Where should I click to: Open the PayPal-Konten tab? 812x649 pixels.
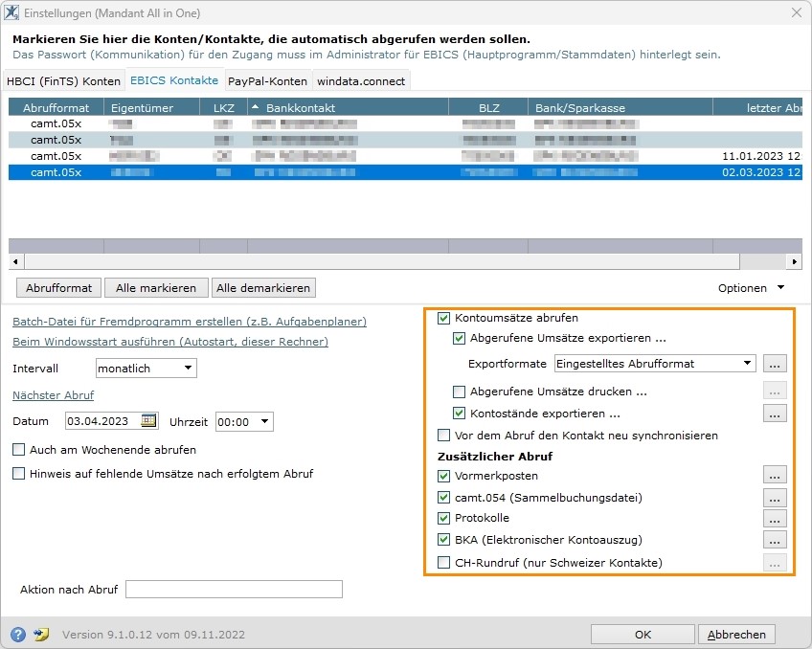click(268, 81)
